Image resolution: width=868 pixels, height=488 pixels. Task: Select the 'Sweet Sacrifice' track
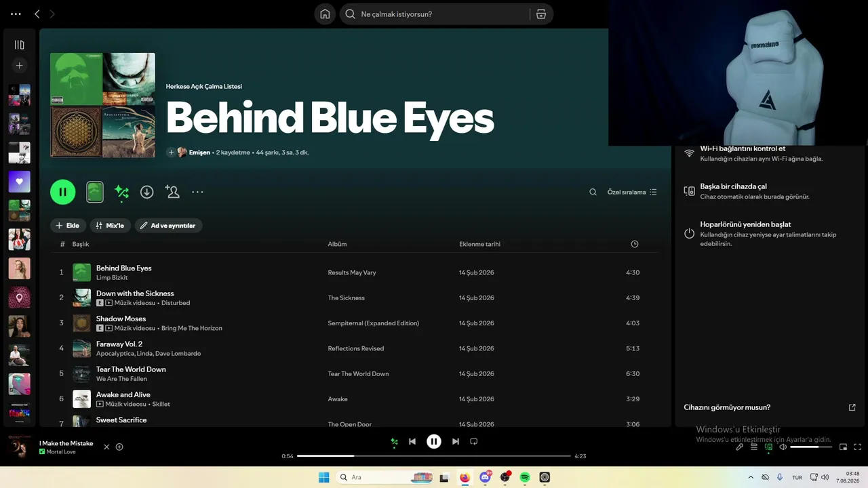click(121, 420)
